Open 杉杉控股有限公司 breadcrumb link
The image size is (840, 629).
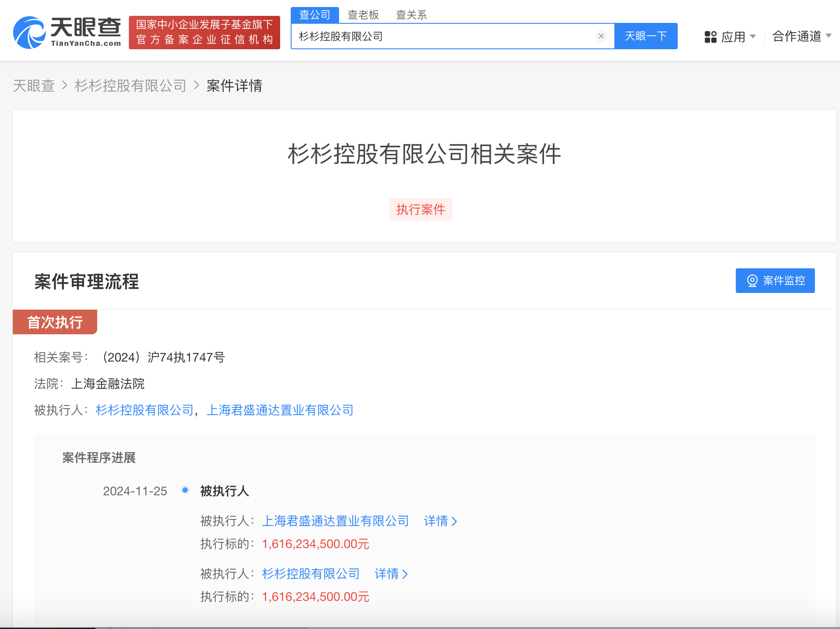(x=131, y=86)
